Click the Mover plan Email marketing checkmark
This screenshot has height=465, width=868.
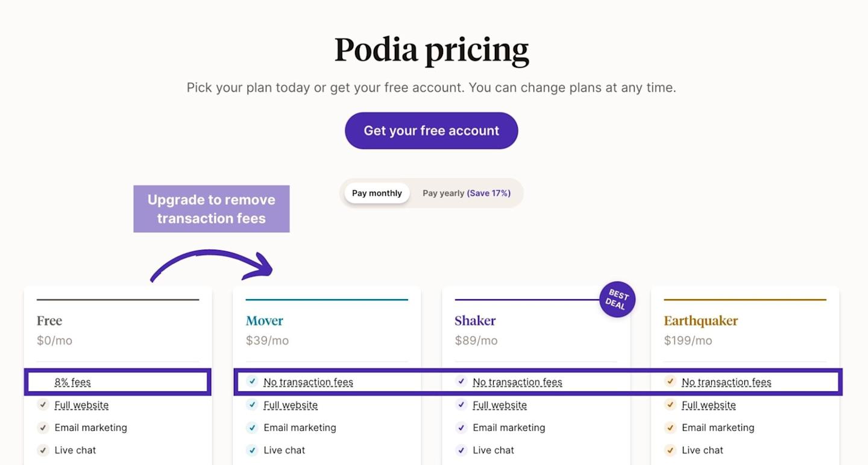click(x=252, y=428)
